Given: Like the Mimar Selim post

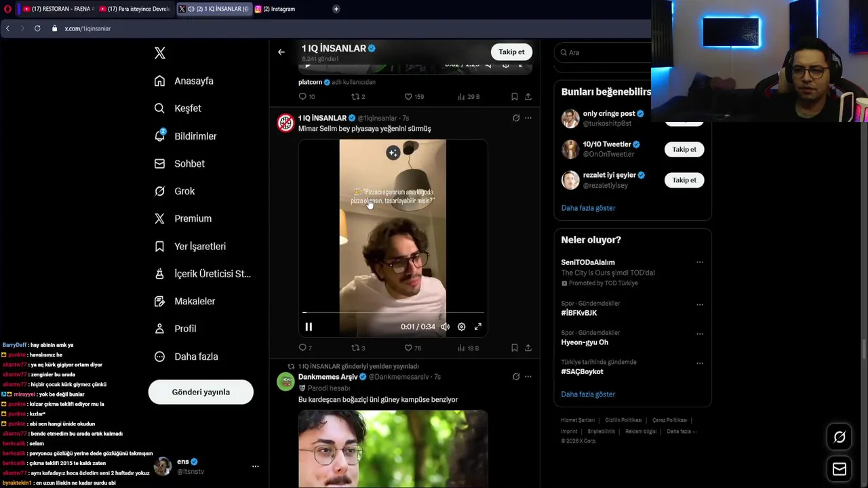Looking at the screenshot, I should [x=412, y=348].
